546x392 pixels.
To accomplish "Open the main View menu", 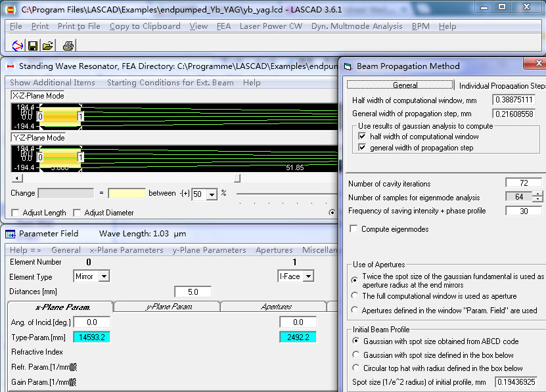I will click(x=198, y=26).
